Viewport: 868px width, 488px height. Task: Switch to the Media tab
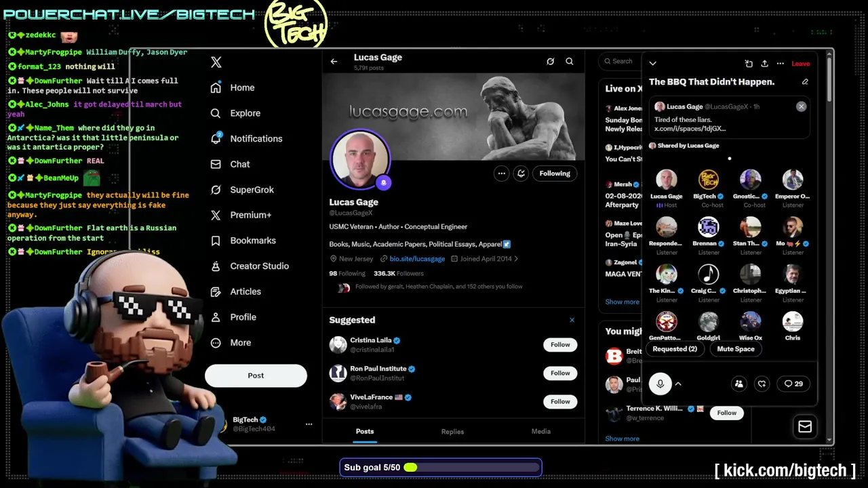[540, 432]
